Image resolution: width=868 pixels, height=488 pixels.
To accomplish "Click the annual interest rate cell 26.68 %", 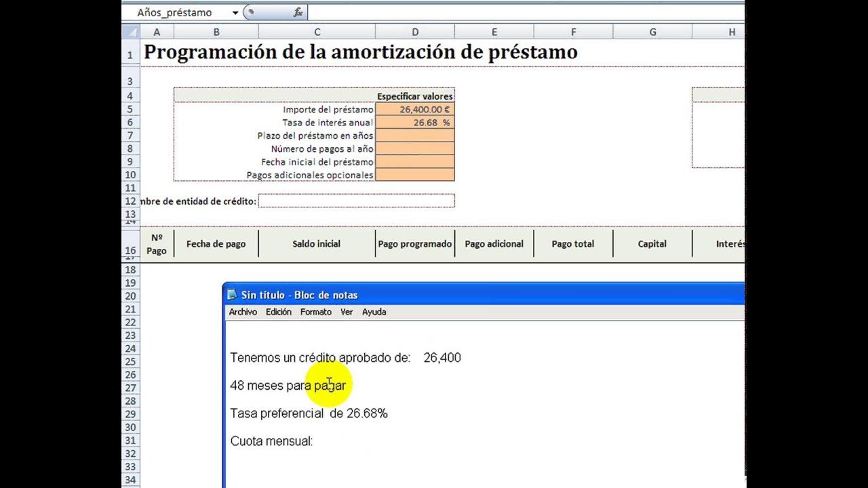I will (415, 123).
